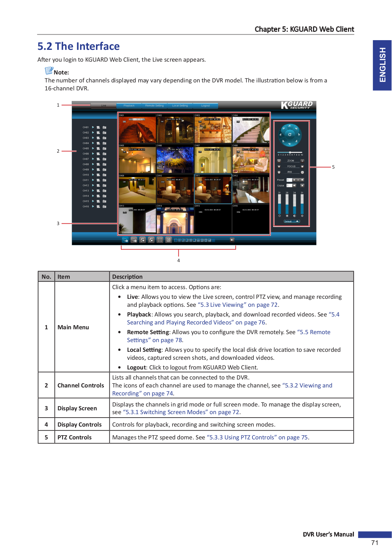
Task: Open the "5.3.1 Switching Screen Modes" link
Action: pyautogui.click(x=181, y=412)
